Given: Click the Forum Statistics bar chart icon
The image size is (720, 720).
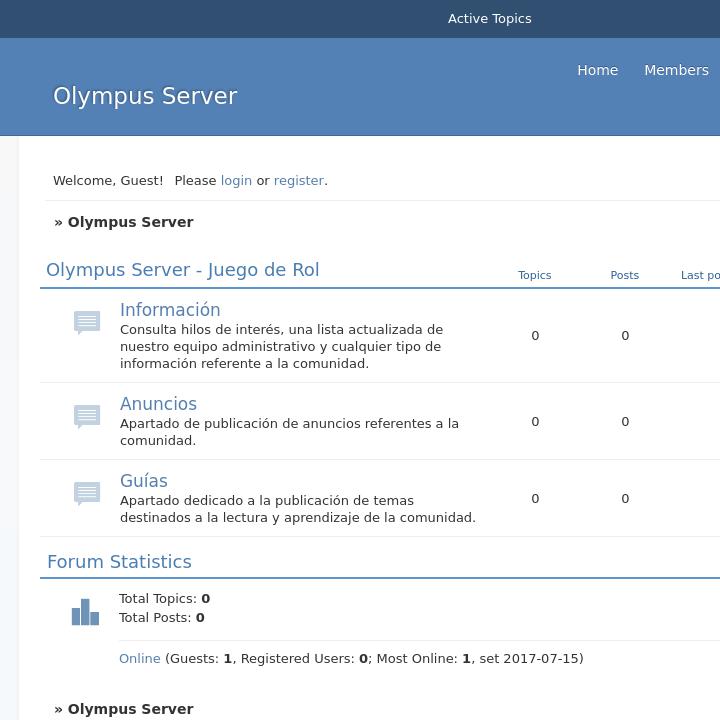Looking at the screenshot, I should [x=85, y=612].
